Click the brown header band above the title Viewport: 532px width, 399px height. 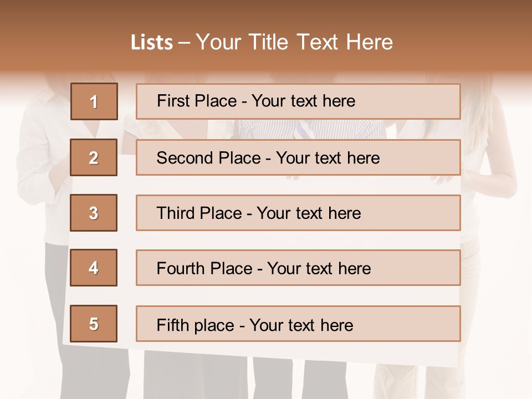(266, 12)
